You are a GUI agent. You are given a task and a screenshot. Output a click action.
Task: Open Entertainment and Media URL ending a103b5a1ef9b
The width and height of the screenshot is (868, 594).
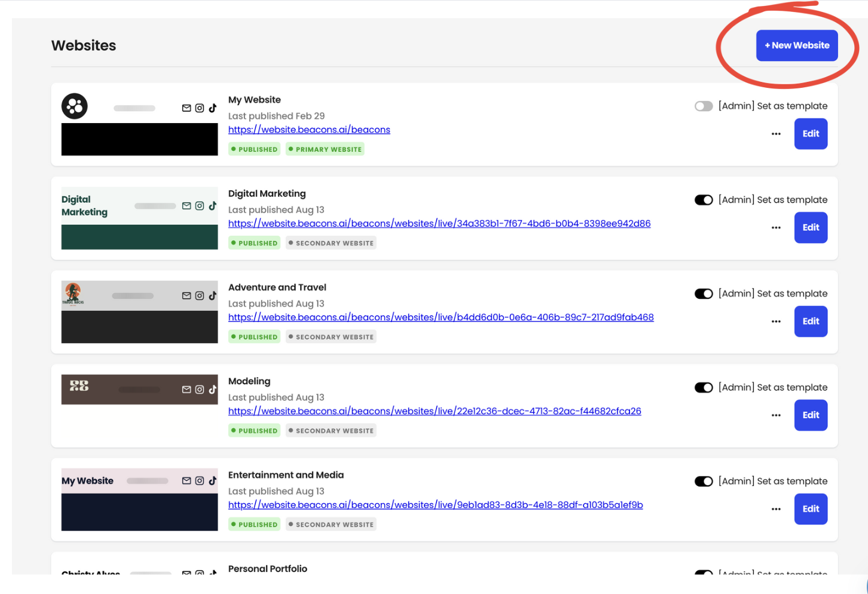click(x=436, y=505)
